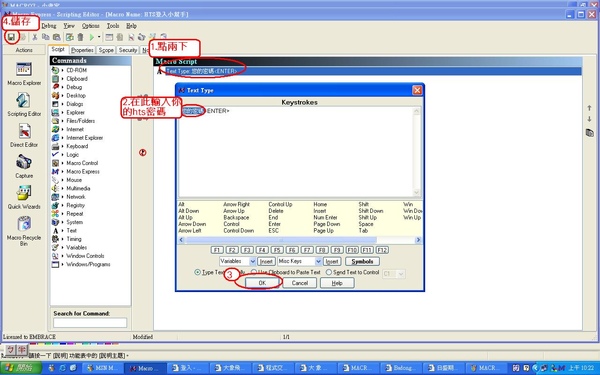The height and width of the screenshot is (375, 600).
Task: Click the Registry command category icon
Action: click(55, 205)
